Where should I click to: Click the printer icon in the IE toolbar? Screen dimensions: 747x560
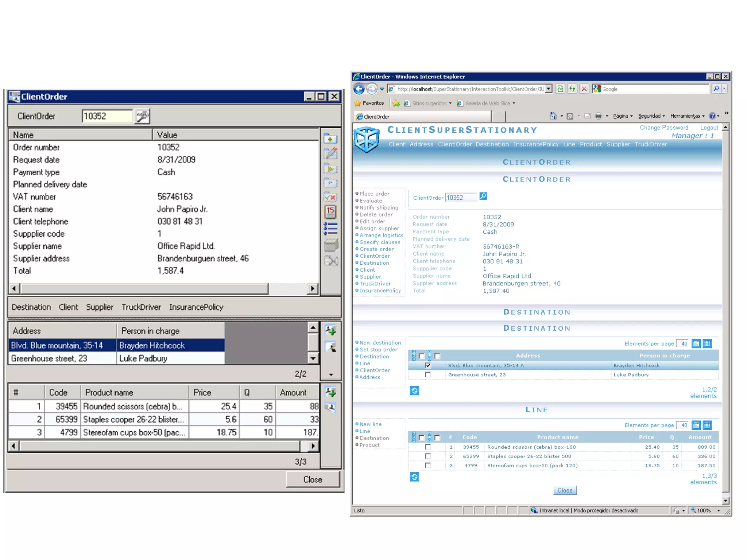click(598, 116)
